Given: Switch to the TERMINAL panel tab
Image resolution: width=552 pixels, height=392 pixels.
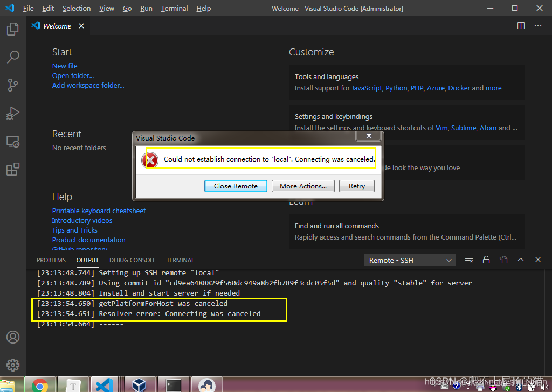Looking at the screenshot, I should [x=180, y=260].
